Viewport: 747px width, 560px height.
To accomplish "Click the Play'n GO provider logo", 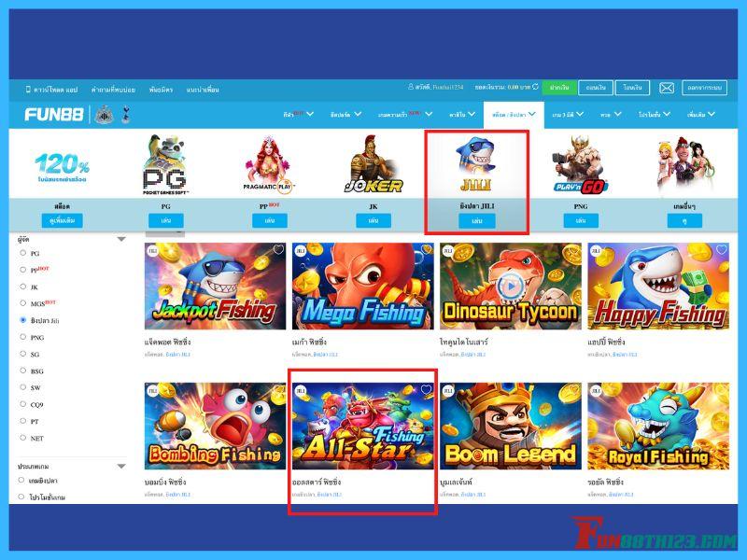I will pos(580,164).
